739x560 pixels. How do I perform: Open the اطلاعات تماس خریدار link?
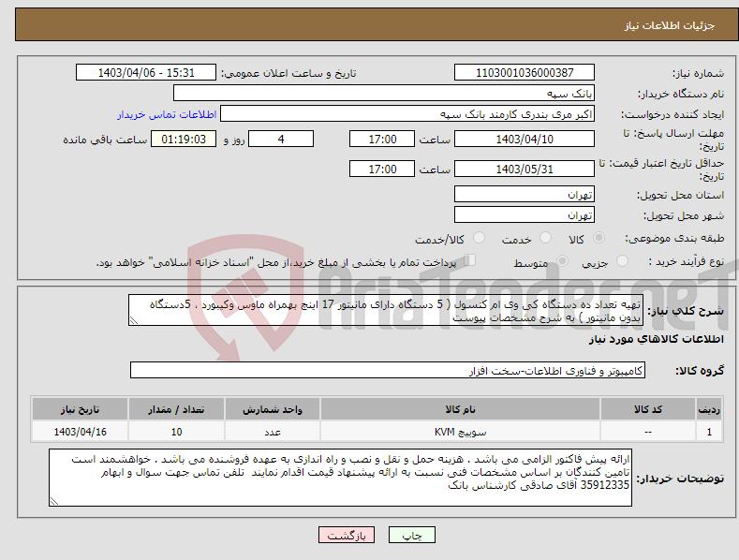tap(167, 114)
